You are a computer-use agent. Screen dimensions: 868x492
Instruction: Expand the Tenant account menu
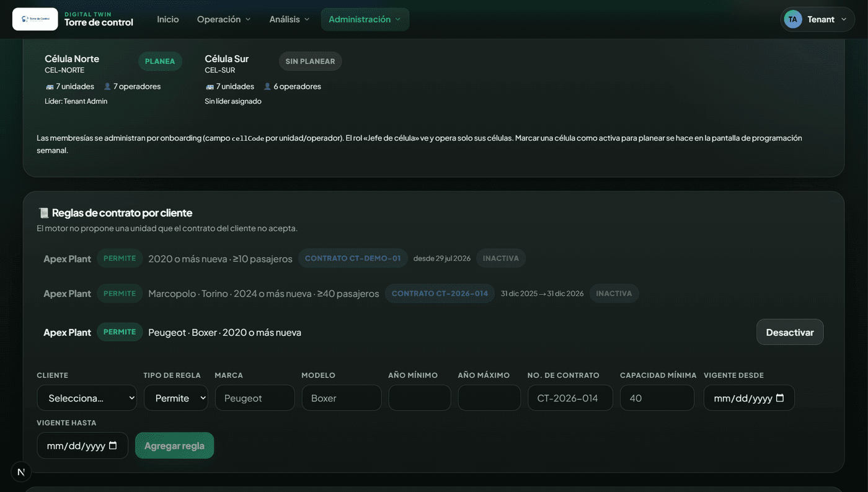(x=817, y=19)
